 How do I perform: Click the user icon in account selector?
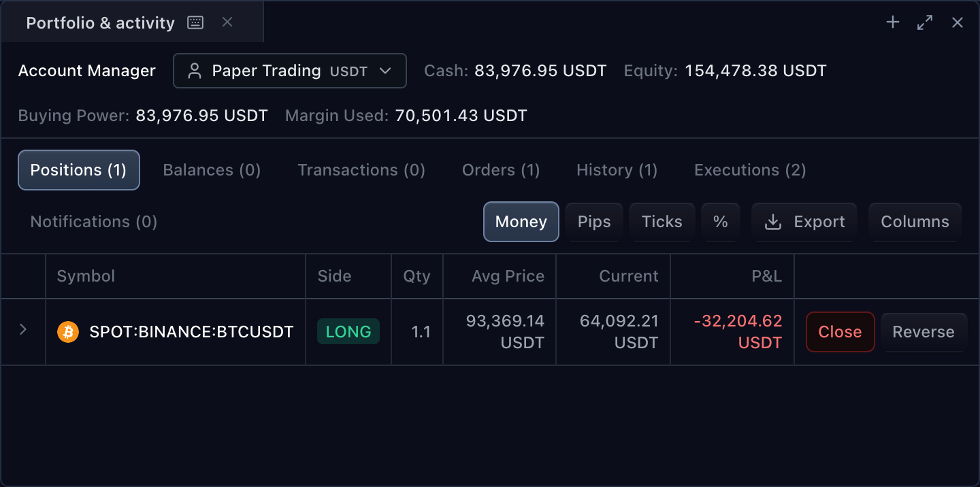click(x=195, y=71)
